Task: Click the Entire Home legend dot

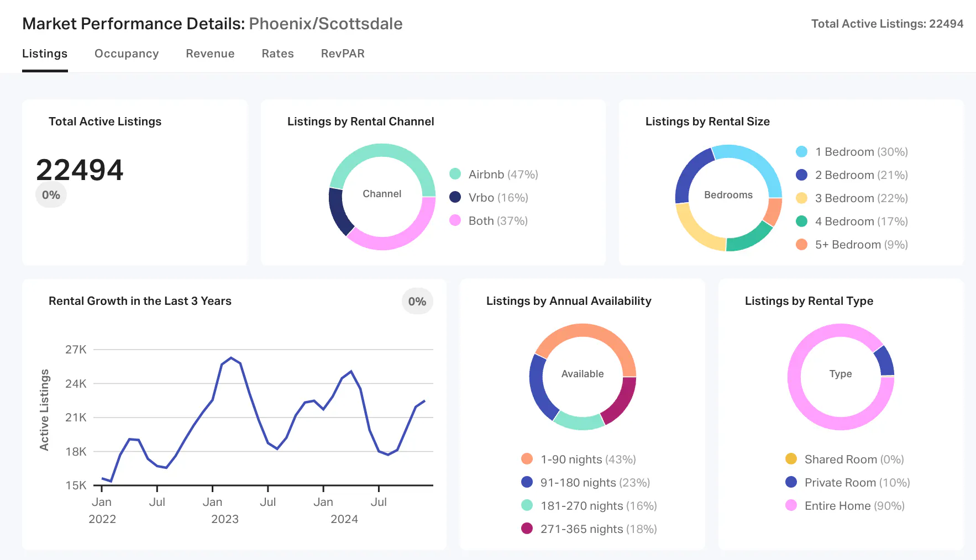Action: 791,505
